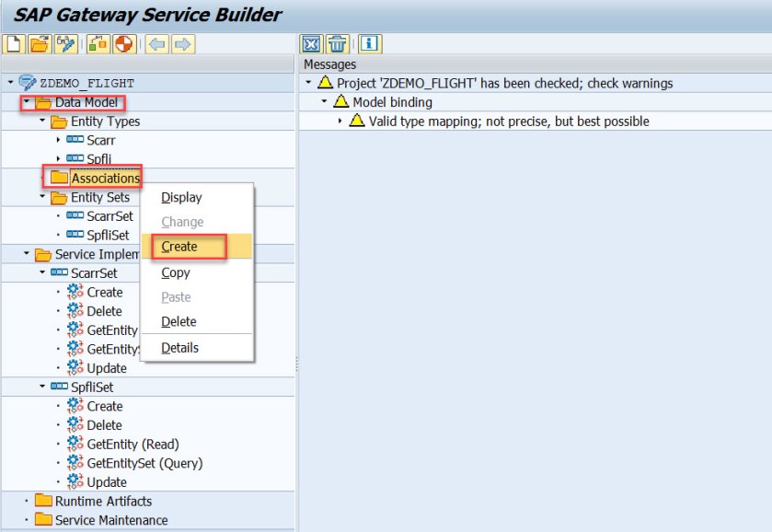The image size is (772, 532).
Task: Select SpfliSet Update operation
Action: coord(107,482)
